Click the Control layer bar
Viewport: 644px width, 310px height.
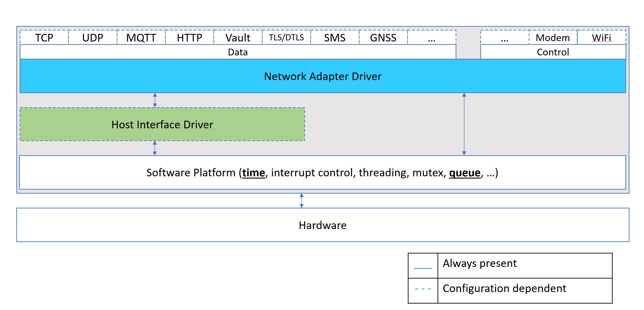coord(553,52)
